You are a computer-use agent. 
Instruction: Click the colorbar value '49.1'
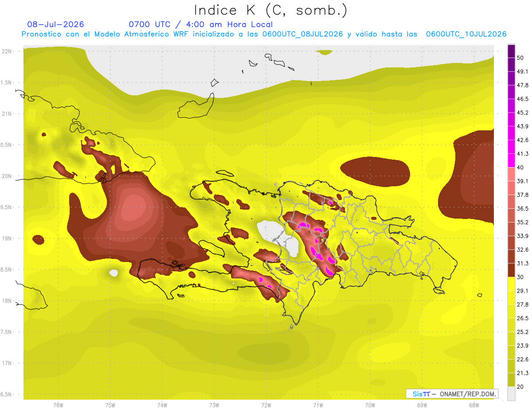(x=523, y=71)
